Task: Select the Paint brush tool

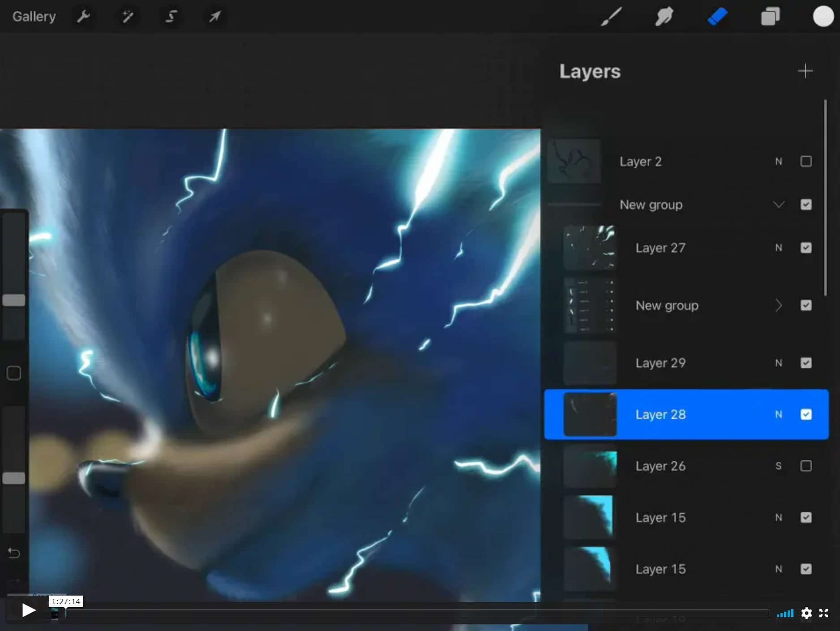Action: click(x=610, y=17)
